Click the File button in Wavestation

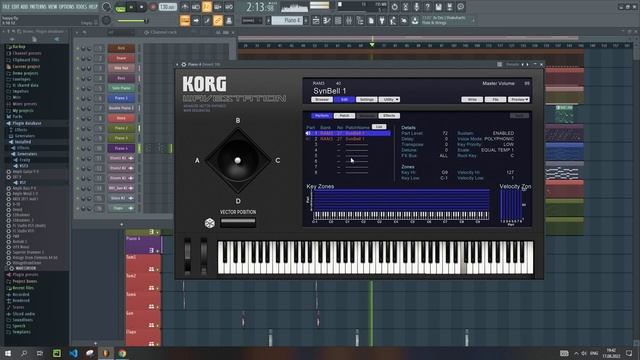tap(495, 100)
